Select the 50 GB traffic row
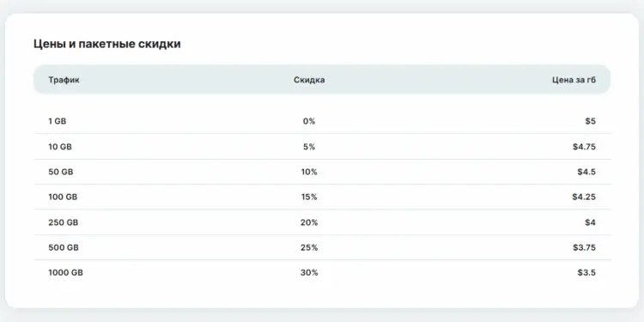644x322 pixels. coord(322,172)
